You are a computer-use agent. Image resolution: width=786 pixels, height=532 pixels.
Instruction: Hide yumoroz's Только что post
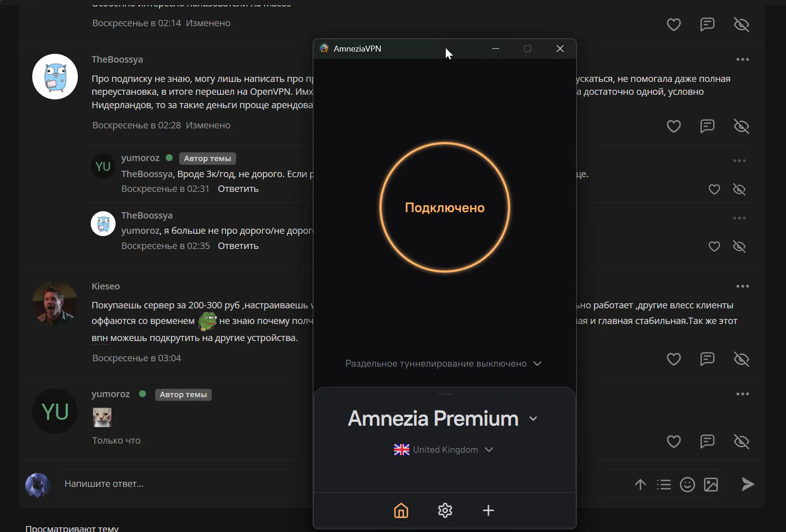pos(741,441)
